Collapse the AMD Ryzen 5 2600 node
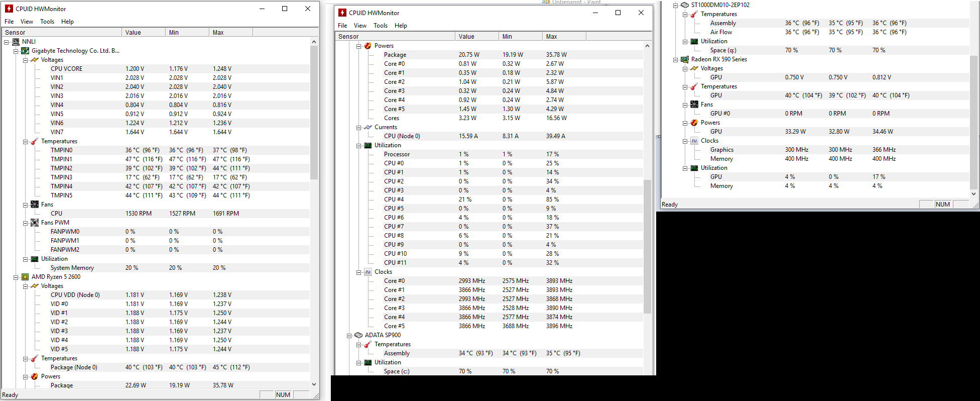Viewport: 980px width, 401px height. (16, 277)
